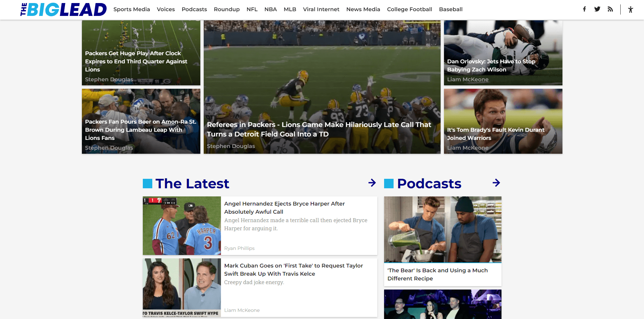This screenshot has height=319, width=644.
Task: Open Viral Internet from the top navigation
Action: [x=321, y=9]
